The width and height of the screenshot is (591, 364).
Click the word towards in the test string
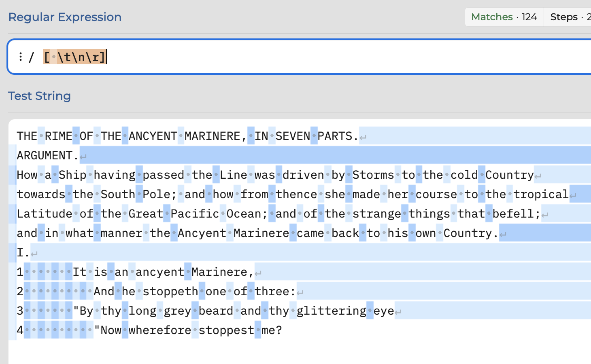tap(41, 194)
